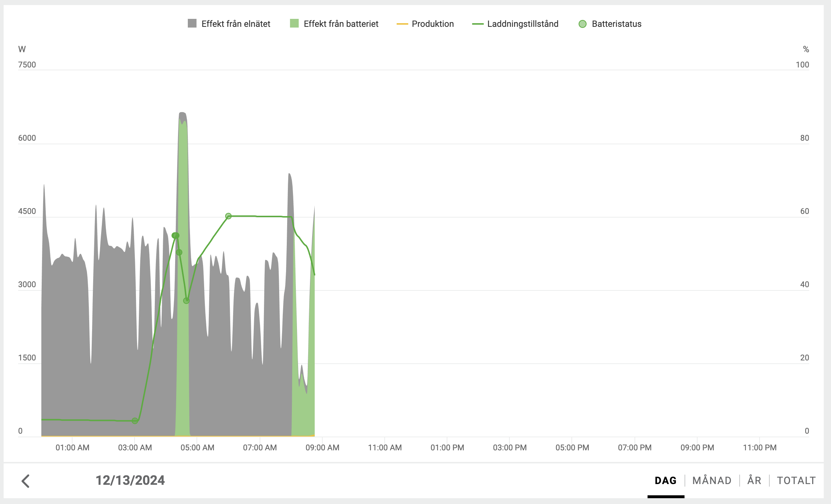
Task: Click lowest battery status marker near 05:00 AM
Action: coord(186,301)
